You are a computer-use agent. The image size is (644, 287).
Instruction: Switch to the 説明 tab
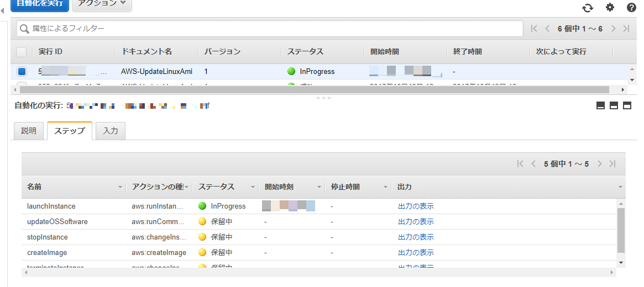click(x=29, y=131)
